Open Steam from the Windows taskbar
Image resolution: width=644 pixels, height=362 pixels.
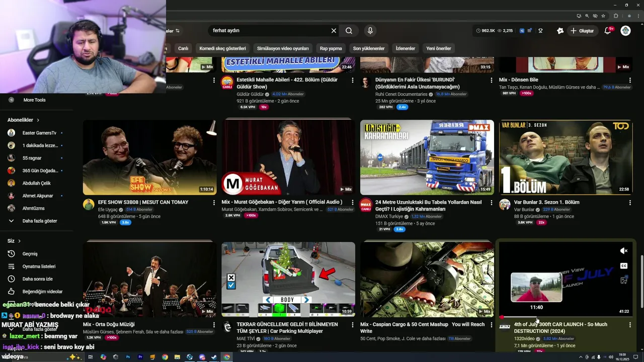pyautogui.click(x=214, y=357)
